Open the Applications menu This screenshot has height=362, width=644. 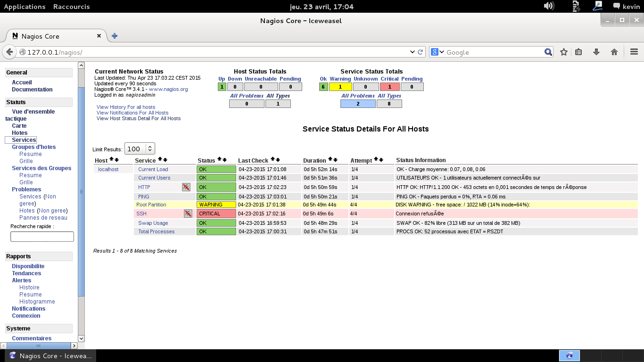coord(25,7)
